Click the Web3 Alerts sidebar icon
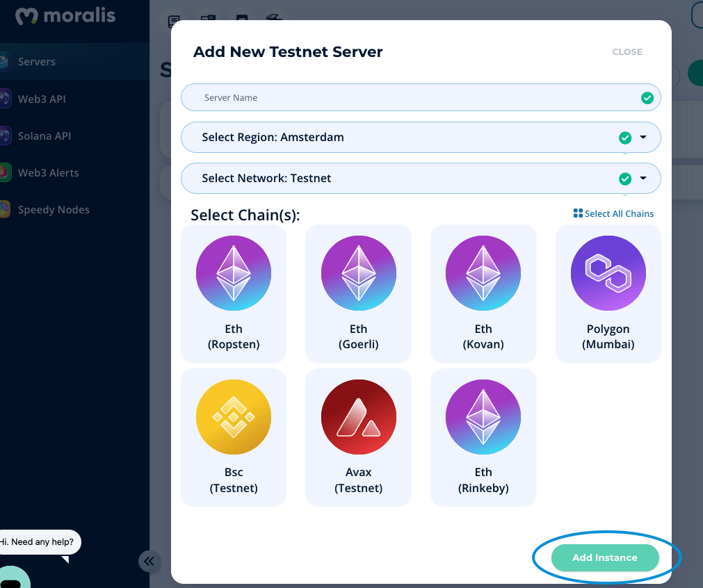 tap(4, 172)
